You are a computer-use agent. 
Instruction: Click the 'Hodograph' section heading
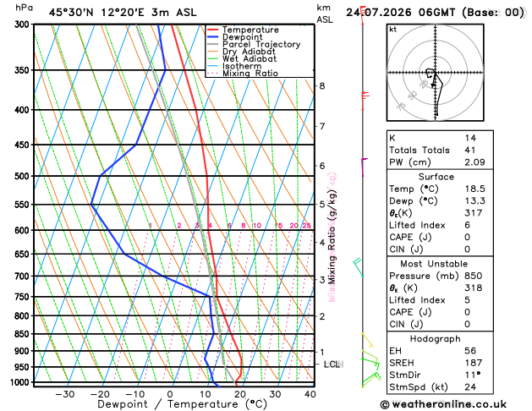click(x=436, y=339)
